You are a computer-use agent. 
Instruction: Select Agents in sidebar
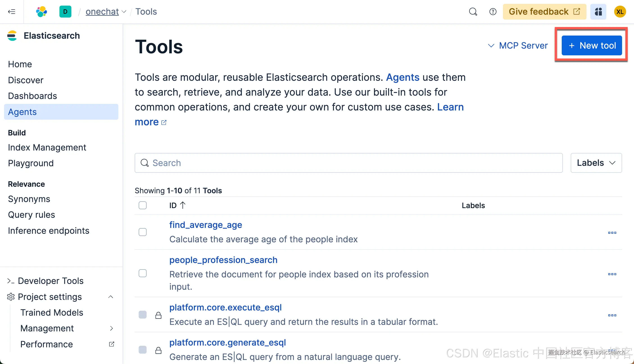(61, 112)
